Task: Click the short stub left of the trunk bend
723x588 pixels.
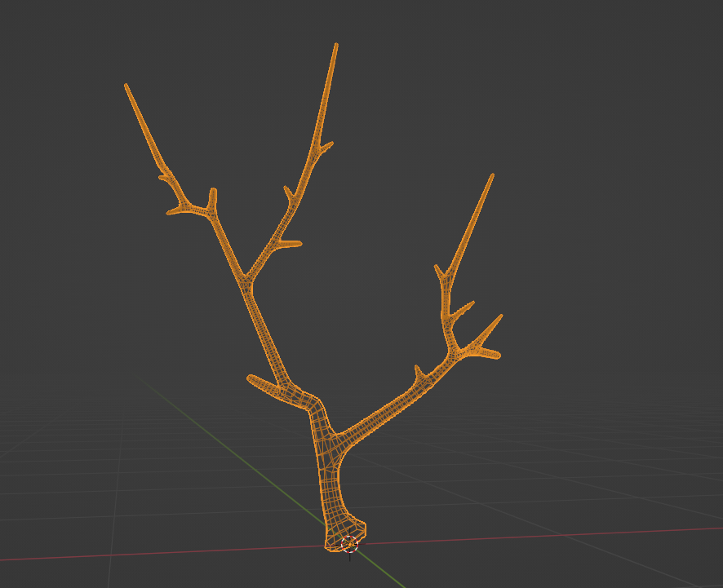Action: coord(254,379)
